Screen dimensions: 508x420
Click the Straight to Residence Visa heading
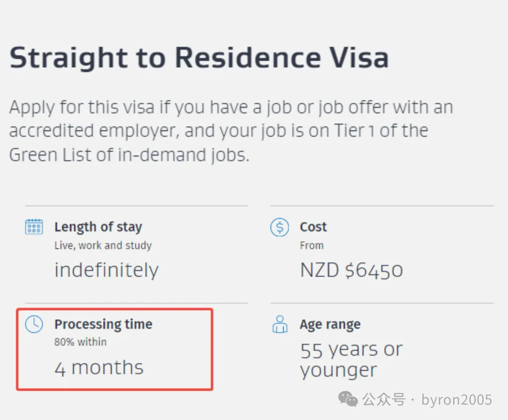point(199,58)
